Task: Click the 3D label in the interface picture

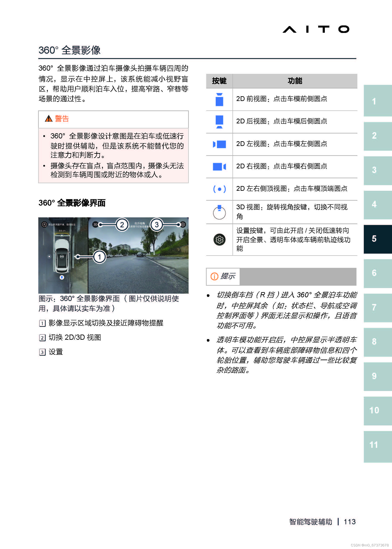Action: 95,225
